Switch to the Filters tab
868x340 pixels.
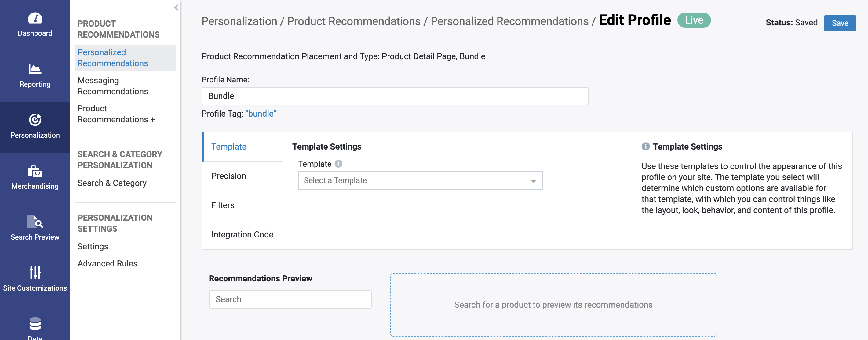tap(223, 205)
